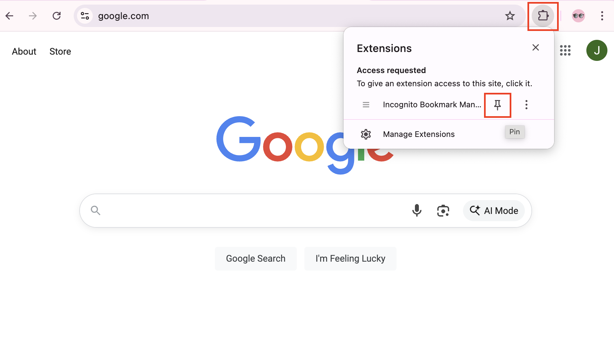Open the Store menu item

click(60, 51)
